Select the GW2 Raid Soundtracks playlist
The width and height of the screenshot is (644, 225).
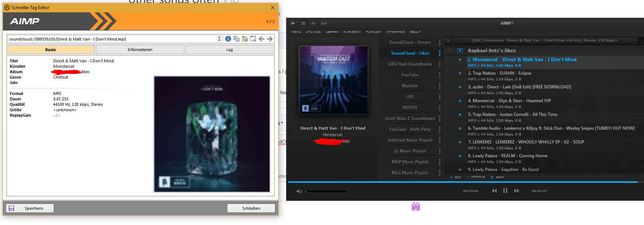(410, 64)
